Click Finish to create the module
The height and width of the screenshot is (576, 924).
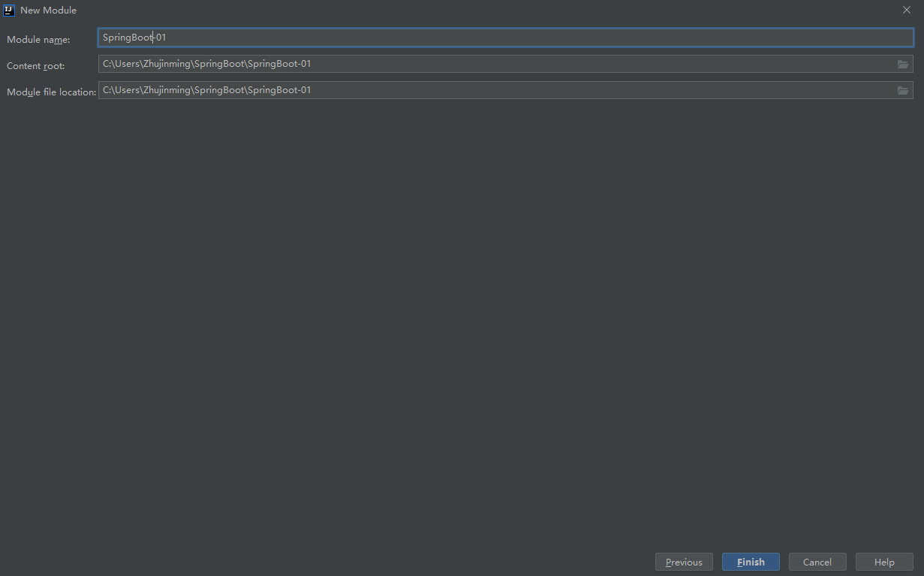[x=751, y=562]
